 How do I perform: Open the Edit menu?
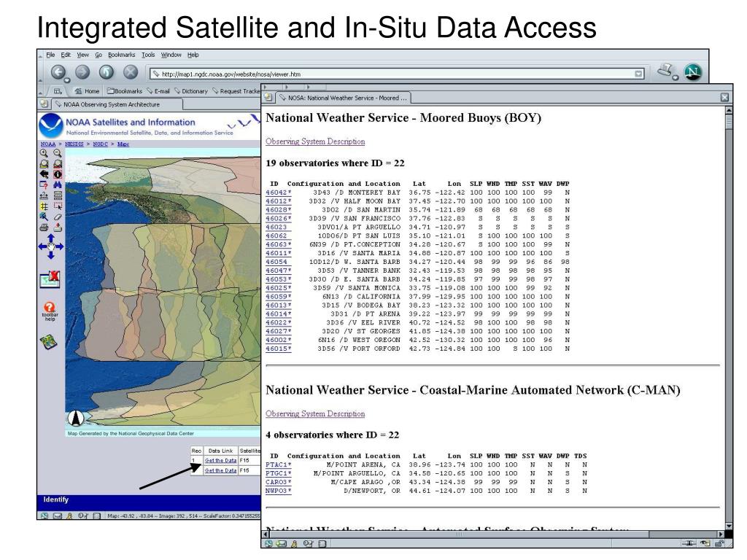pos(66,55)
